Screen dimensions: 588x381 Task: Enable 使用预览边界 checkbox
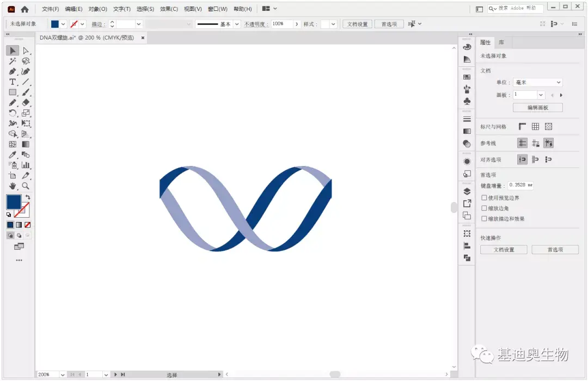coord(484,198)
